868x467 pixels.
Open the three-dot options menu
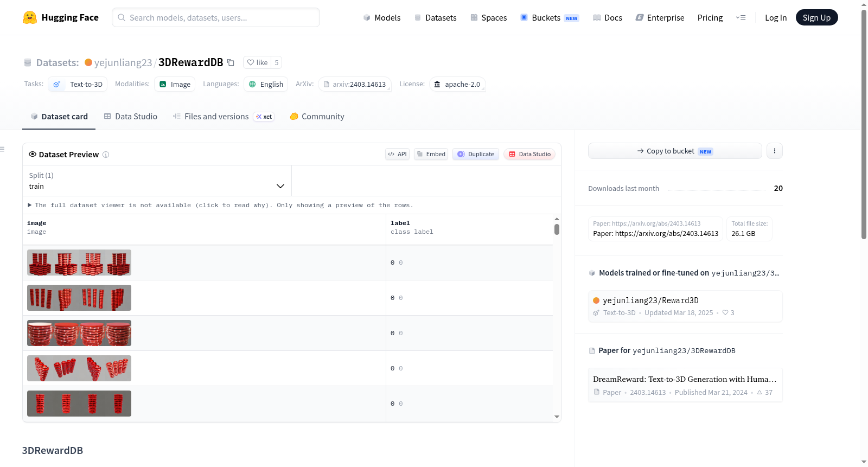[775, 151]
